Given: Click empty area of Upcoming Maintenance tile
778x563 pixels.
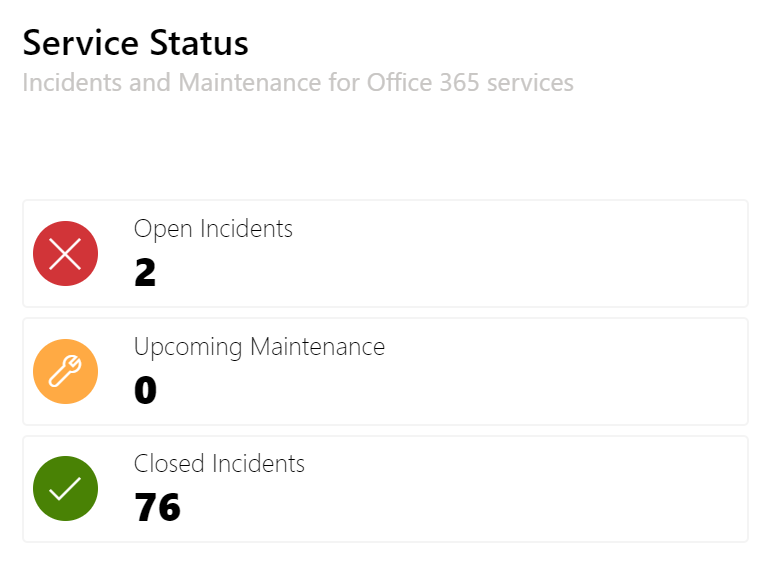Looking at the screenshot, I should (x=546, y=372).
